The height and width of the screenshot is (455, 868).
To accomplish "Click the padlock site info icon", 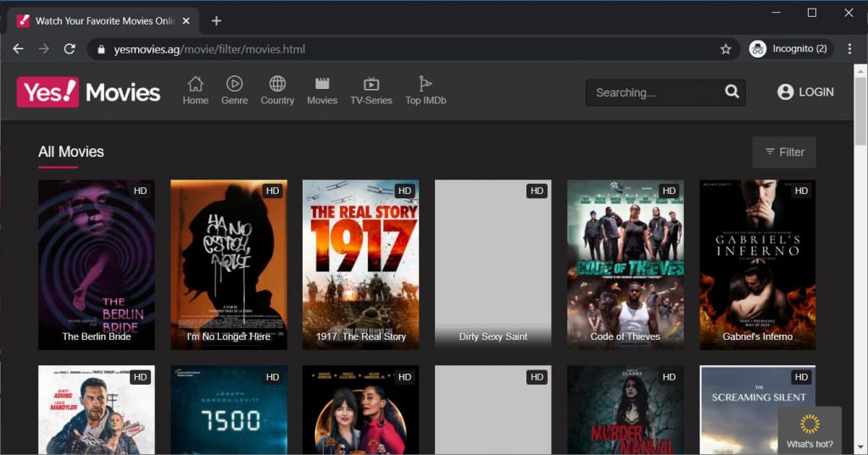I will (x=101, y=49).
